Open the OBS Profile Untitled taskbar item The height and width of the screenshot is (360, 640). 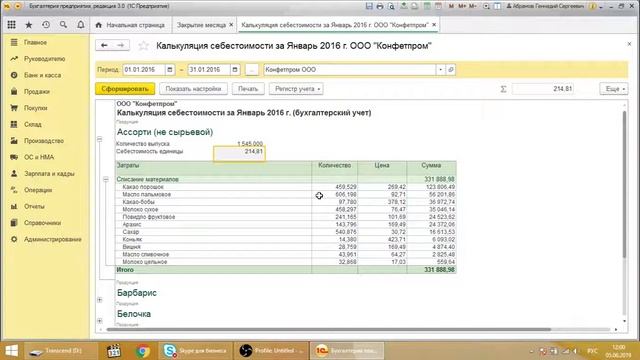click(271, 351)
